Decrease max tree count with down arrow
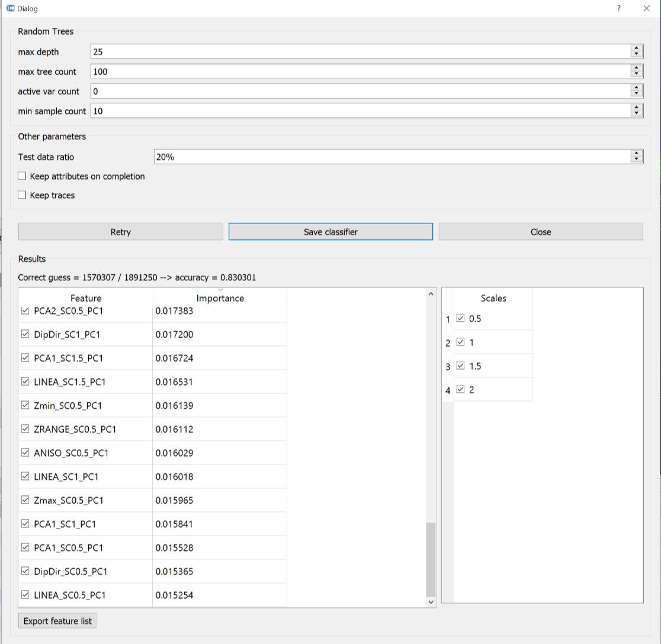Image resolution: width=661 pixels, height=644 pixels. point(637,75)
